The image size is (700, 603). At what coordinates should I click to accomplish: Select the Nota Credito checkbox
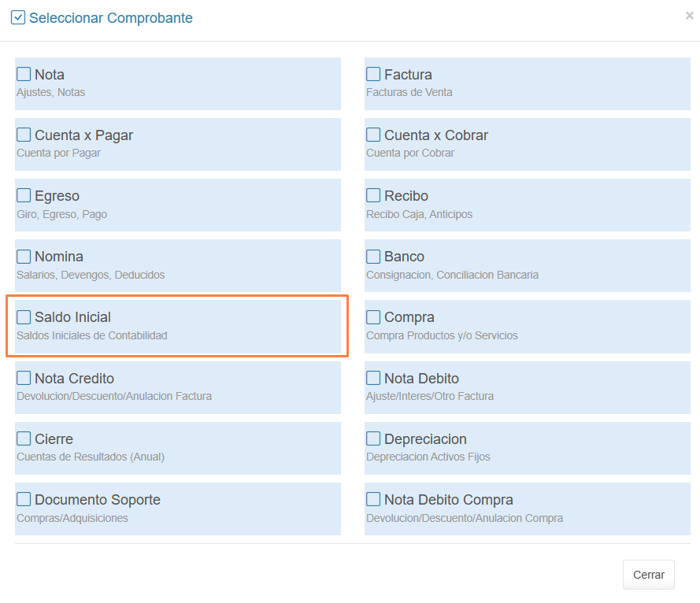coord(24,379)
